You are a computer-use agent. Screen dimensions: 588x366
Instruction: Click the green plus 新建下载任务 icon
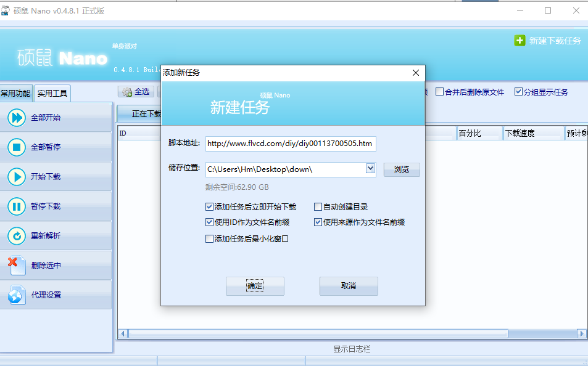(x=520, y=41)
